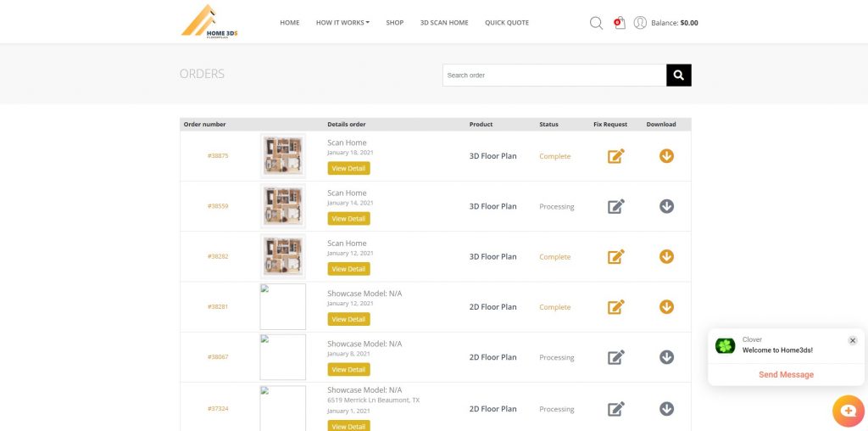Download the files for order #38875
This screenshot has width=868, height=431.
click(x=666, y=156)
